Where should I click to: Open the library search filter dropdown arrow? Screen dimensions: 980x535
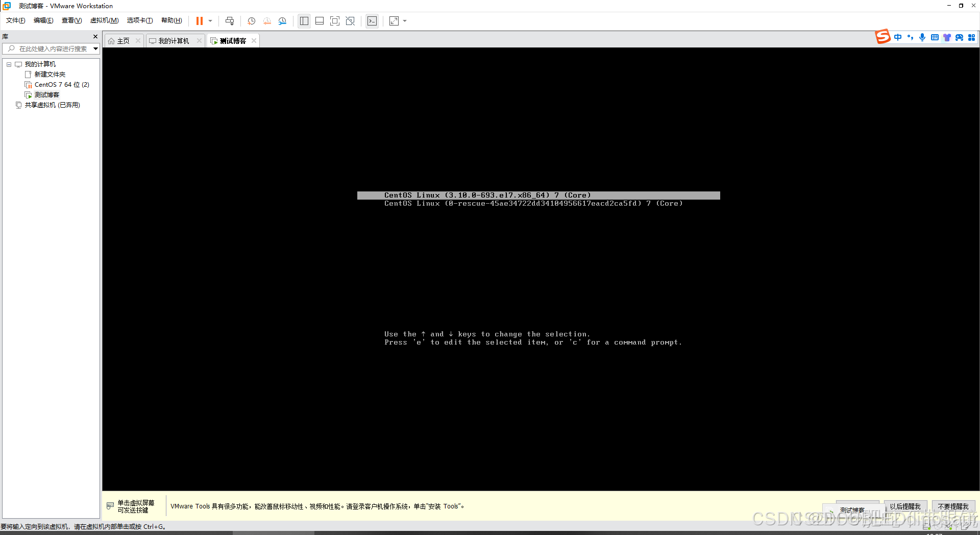tap(95, 48)
